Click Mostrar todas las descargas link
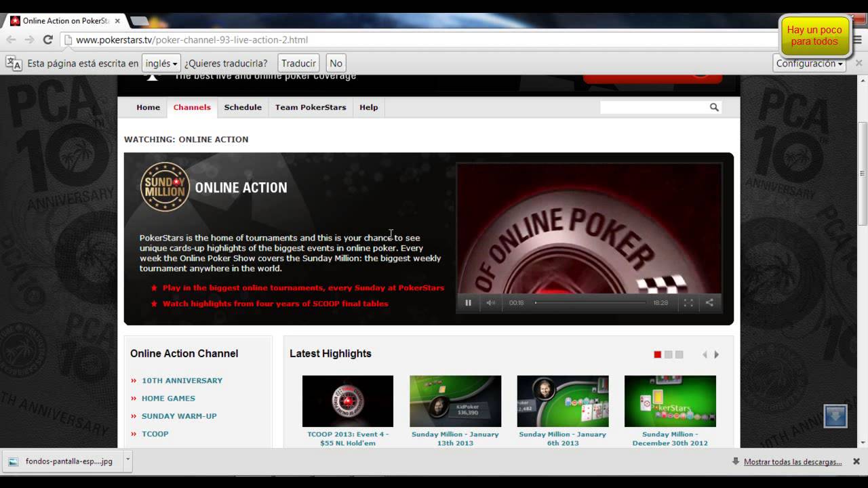The image size is (868, 488). [793, 462]
